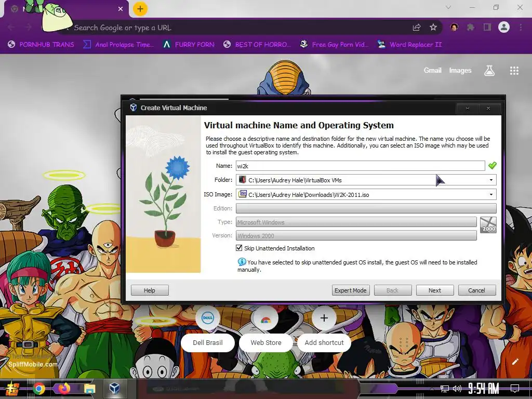Click the info icon beside skip unattended message
The height and width of the screenshot is (399, 532).
click(x=242, y=262)
